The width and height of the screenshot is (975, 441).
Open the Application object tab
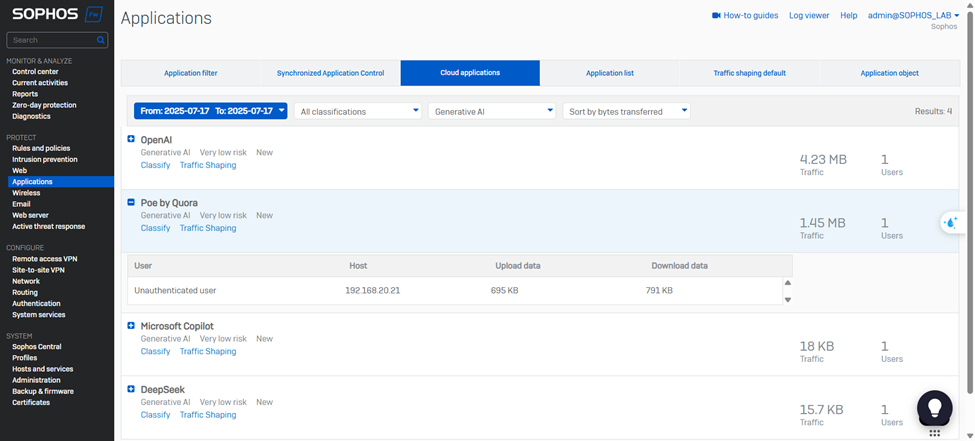tap(890, 73)
